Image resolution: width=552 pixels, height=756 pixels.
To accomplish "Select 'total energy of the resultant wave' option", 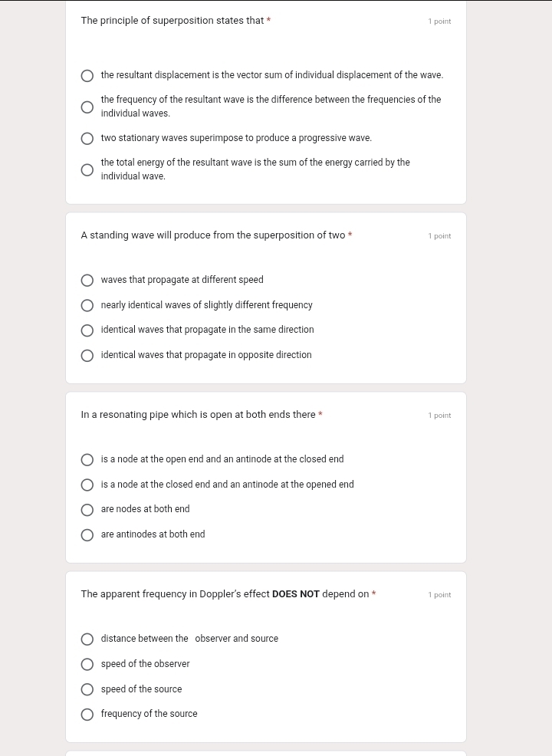I will click(87, 170).
